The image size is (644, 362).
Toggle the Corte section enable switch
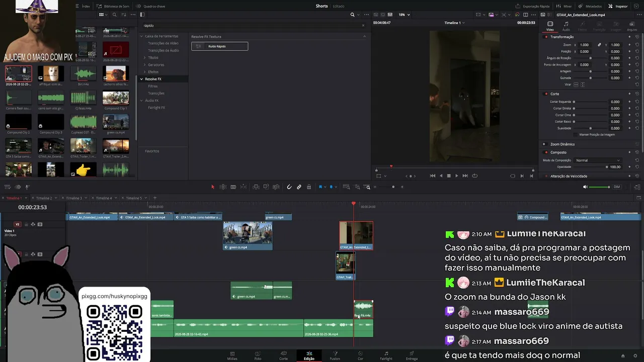(546, 94)
